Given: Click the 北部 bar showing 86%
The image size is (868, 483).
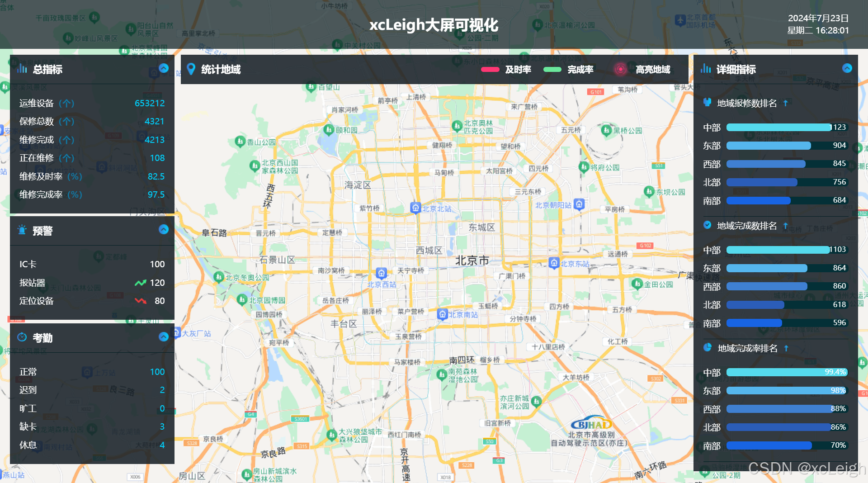Looking at the screenshot, I should (x=787, y=427).
